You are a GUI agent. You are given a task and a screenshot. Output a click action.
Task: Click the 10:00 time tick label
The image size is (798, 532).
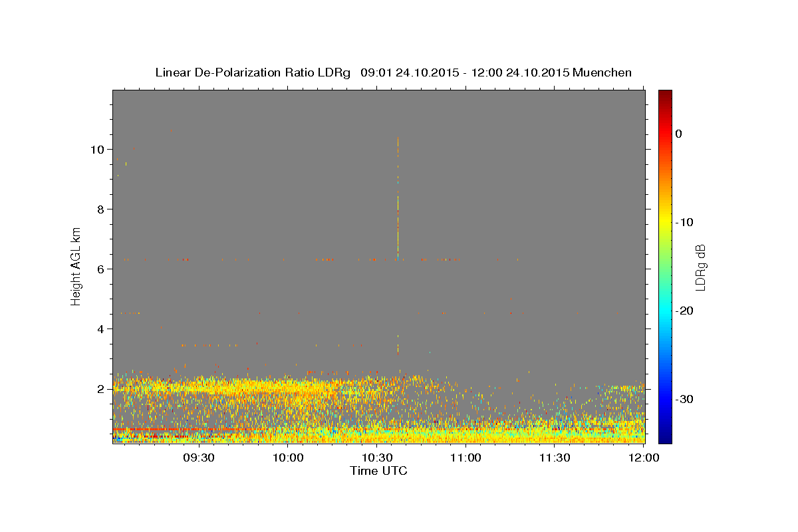click(x=288, y=458)
